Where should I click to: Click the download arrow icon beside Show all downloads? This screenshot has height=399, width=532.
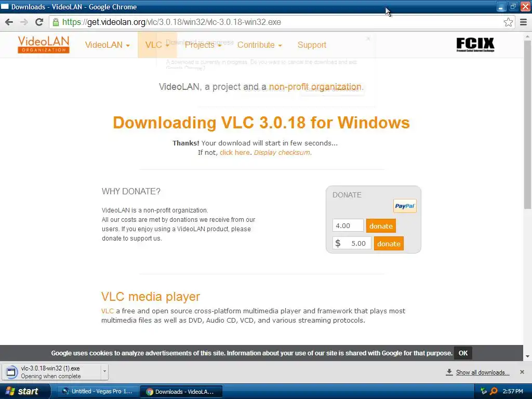pyautogui.click(x=449, y=372)
